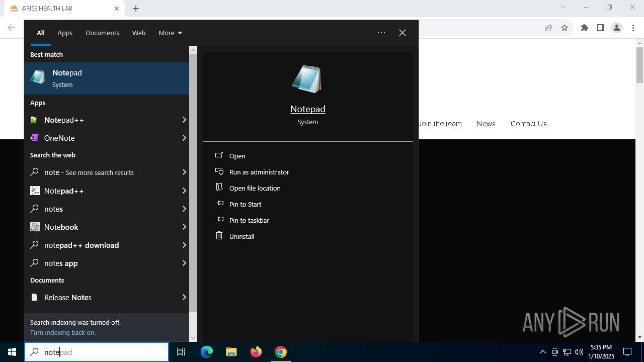Open File Explorer from taskbar

[231, 352]
